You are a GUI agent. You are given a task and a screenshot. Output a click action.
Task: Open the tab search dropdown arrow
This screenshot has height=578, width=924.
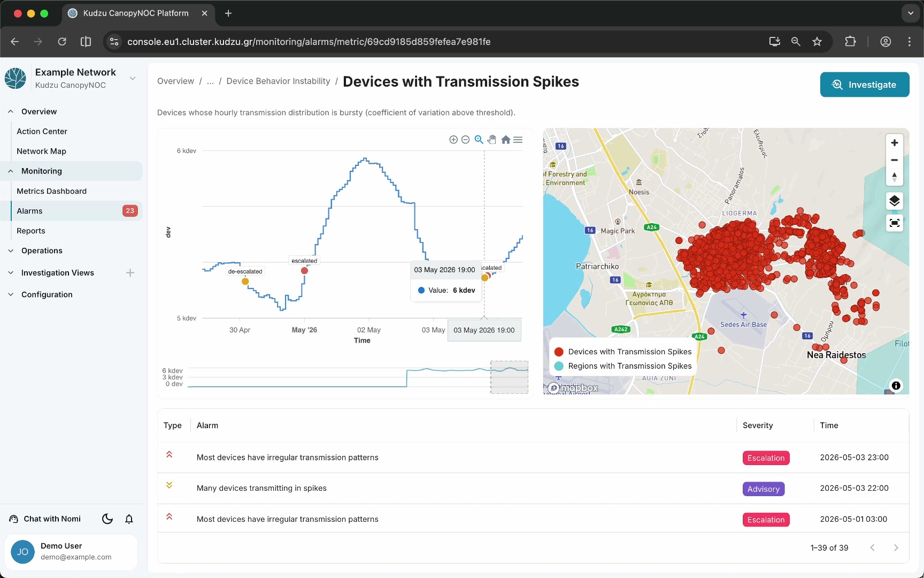[910, 13]
